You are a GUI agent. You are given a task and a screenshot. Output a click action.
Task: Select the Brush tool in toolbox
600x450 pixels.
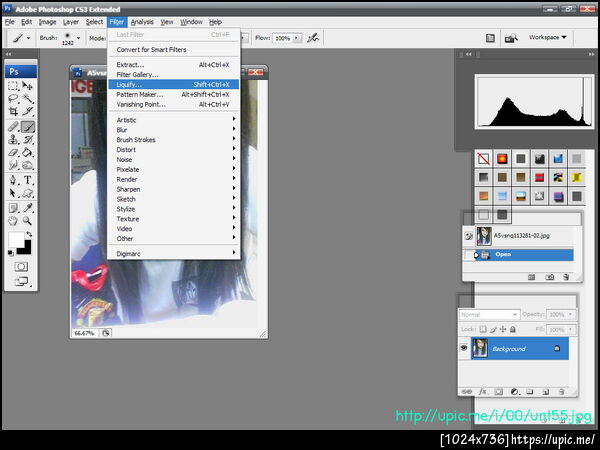[28, 127]
